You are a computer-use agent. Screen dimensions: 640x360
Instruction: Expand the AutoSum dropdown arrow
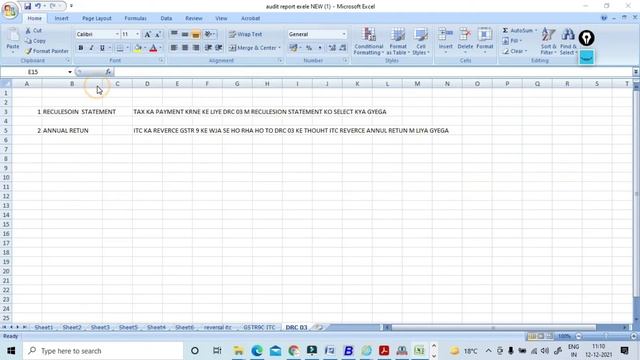click(x=536, y=31)
